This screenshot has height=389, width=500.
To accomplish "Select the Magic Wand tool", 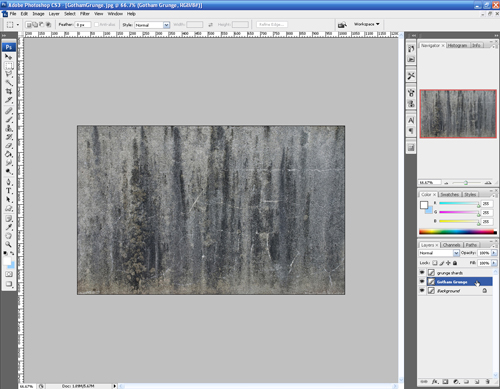I will pyautogui.click(x=9, y=82).
